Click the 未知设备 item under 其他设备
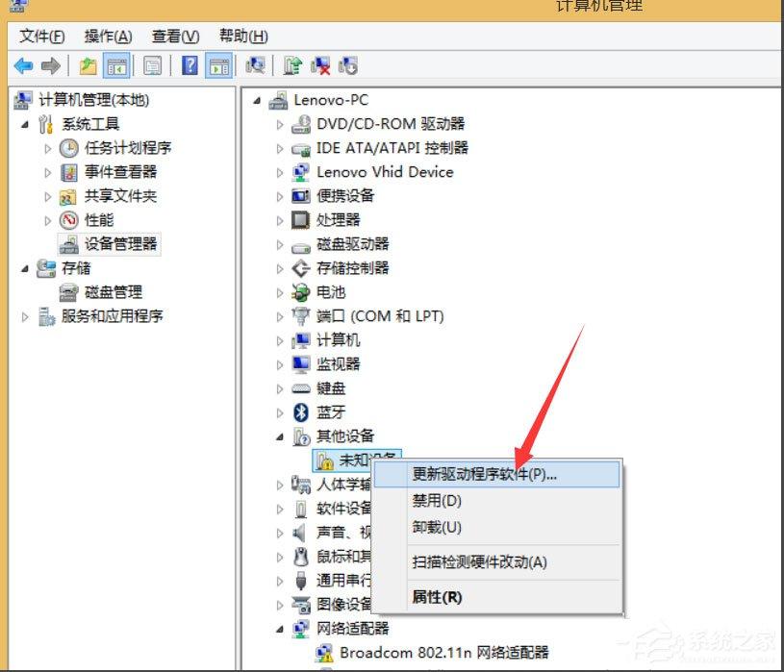 pyautogui.click(x=356, y=460)
